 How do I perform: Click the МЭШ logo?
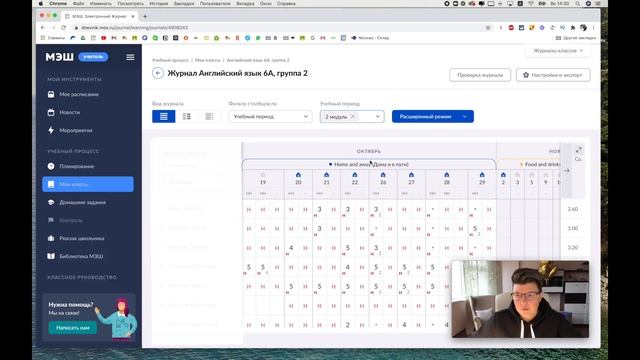pyautogui.click(x=60, y=57)
